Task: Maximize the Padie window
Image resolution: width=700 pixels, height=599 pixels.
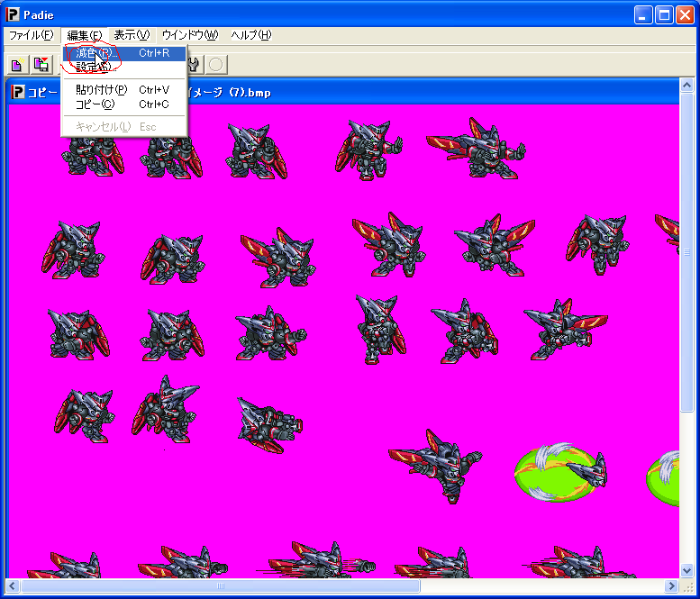Action: click(x=664, y=15)
